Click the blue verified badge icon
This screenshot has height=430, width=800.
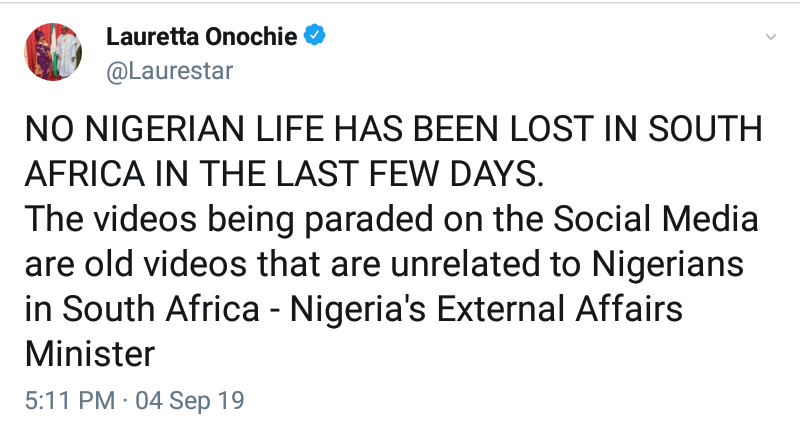(x=317, y=37)
